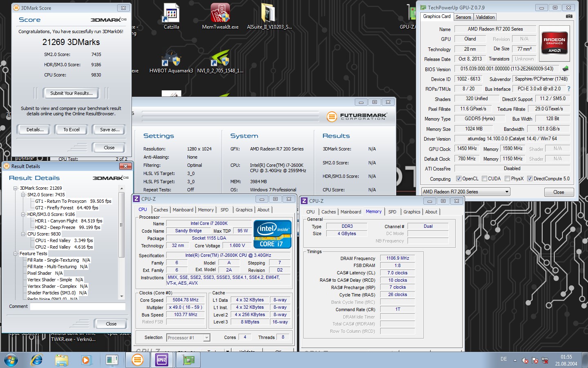Click the clock showing 01:55
Screen dimensions: 588x368
[x=566, y=357]
